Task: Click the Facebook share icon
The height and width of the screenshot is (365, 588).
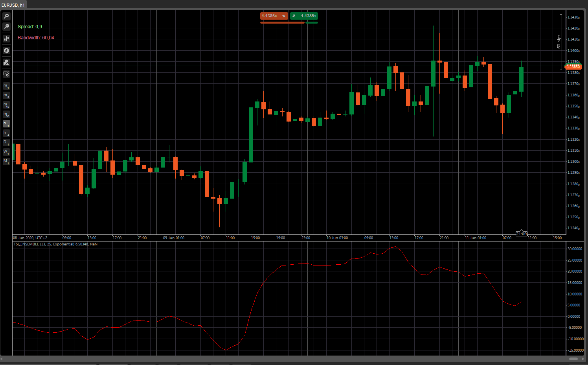Action: click(6, 50)
